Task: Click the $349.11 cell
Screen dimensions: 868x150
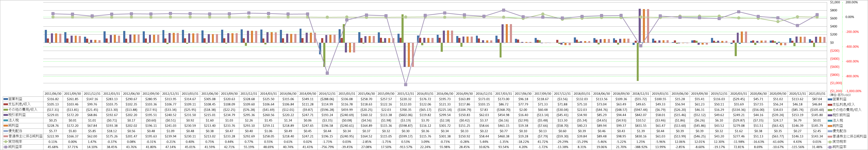Action: (308, 99)
